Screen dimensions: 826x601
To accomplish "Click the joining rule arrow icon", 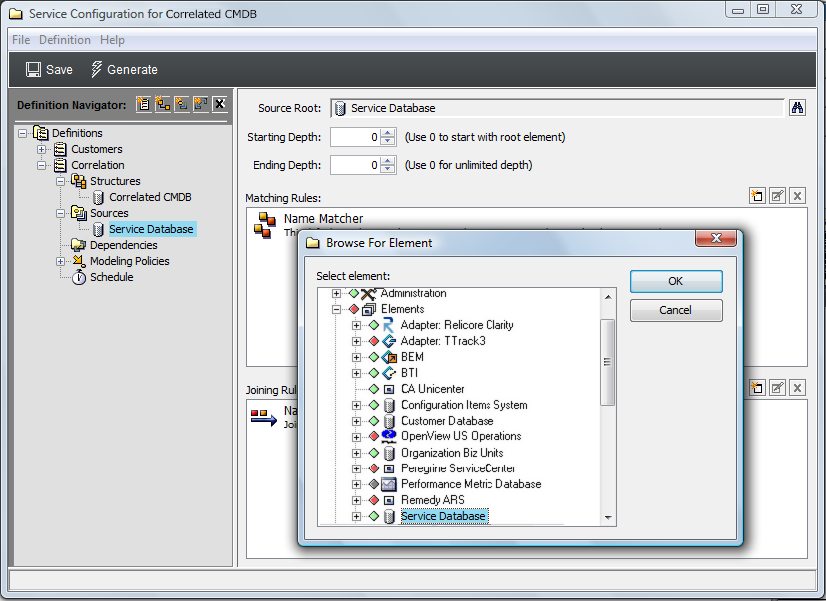I will tap(264, 417).
